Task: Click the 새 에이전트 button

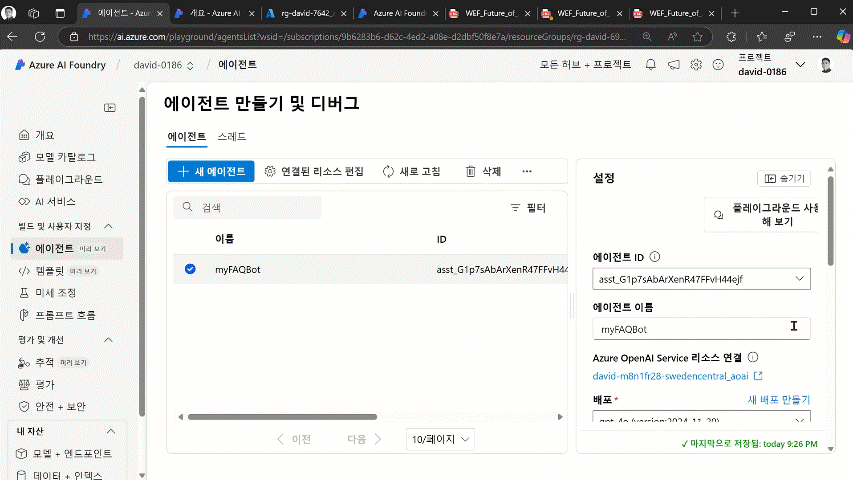Action: coord(211,172)
